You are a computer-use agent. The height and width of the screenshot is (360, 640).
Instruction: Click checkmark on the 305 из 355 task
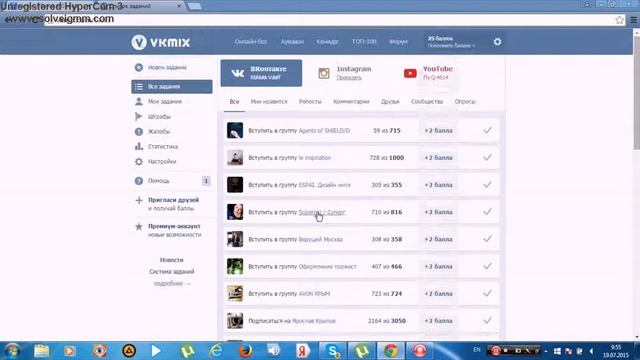pos(487,184)
